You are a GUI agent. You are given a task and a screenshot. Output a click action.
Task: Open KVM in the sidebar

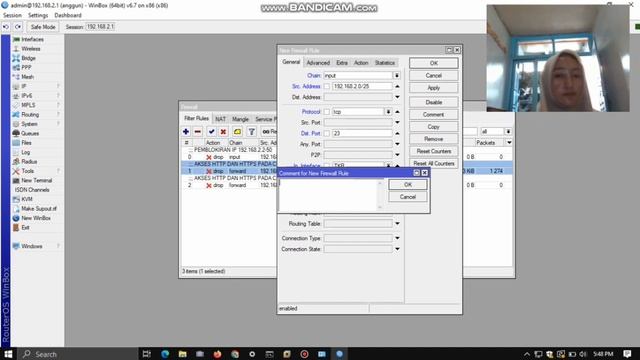pyautogui.click(x=27, y=199)
